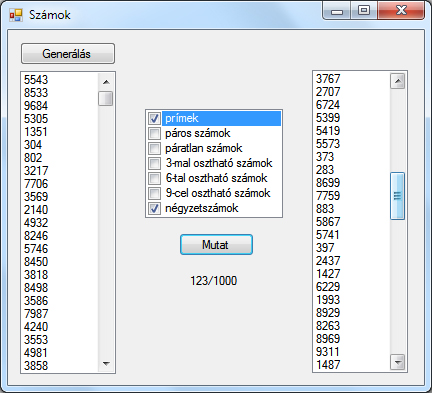This screenshot has height=393, width=432.
Task: Select 5746 in the left list
Action: tap(59, 249)
